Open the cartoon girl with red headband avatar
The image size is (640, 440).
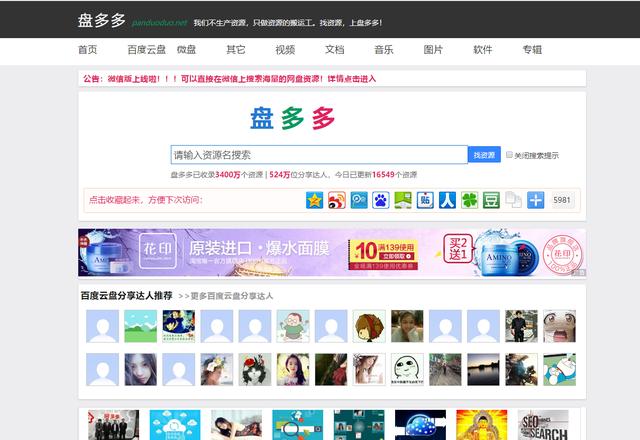369,326
